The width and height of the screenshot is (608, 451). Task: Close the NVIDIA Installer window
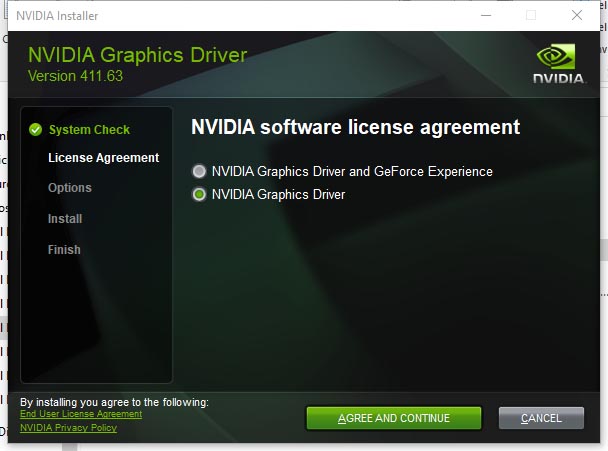(577, 16)
